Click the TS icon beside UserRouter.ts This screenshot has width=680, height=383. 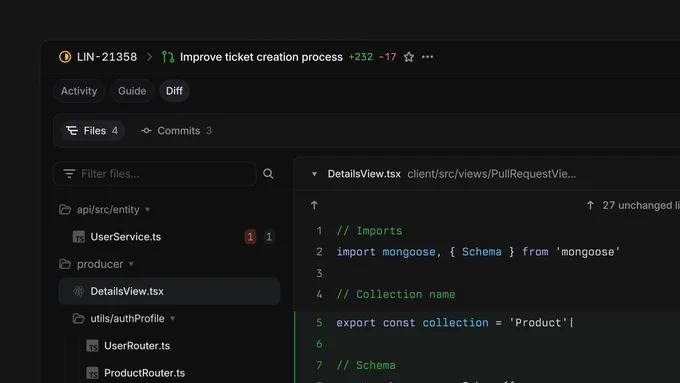pos(92,346)
